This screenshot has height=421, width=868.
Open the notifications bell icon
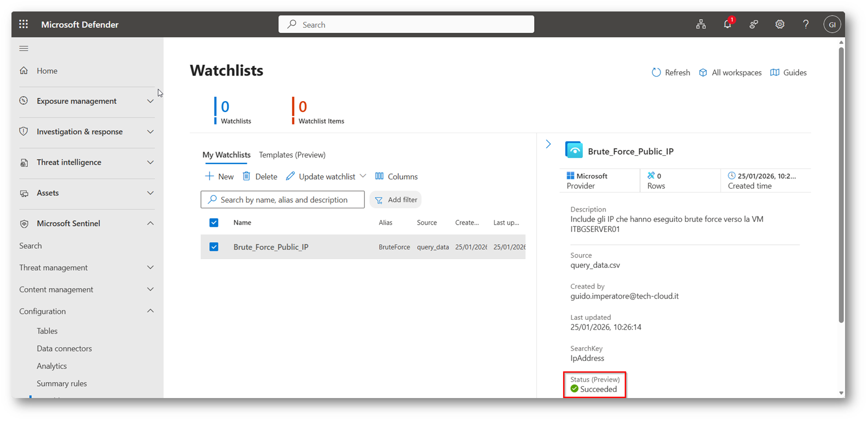[727, 24]
